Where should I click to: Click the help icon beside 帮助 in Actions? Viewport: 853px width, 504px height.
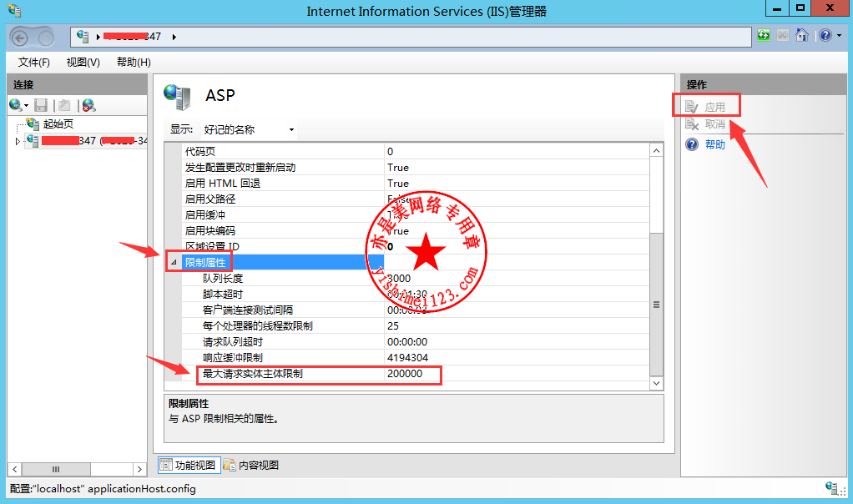coord(692,144)
